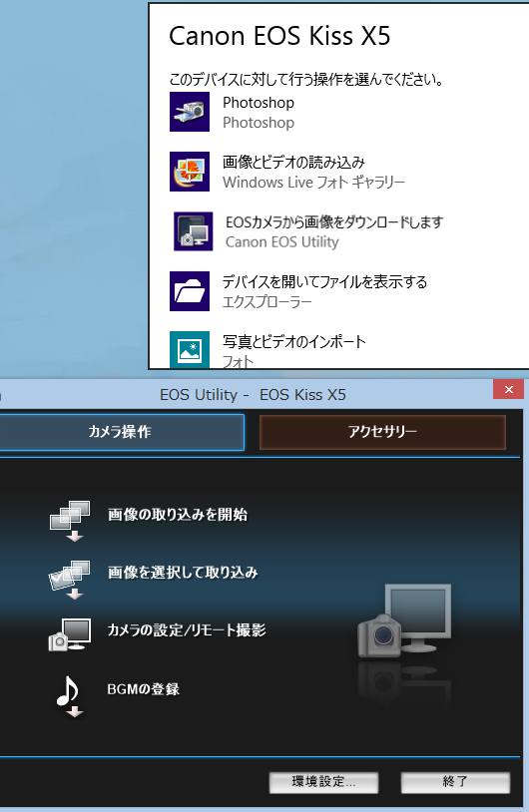
Task: Click the Windows Live Photo Gallery import icon
Action: (190, 172)
